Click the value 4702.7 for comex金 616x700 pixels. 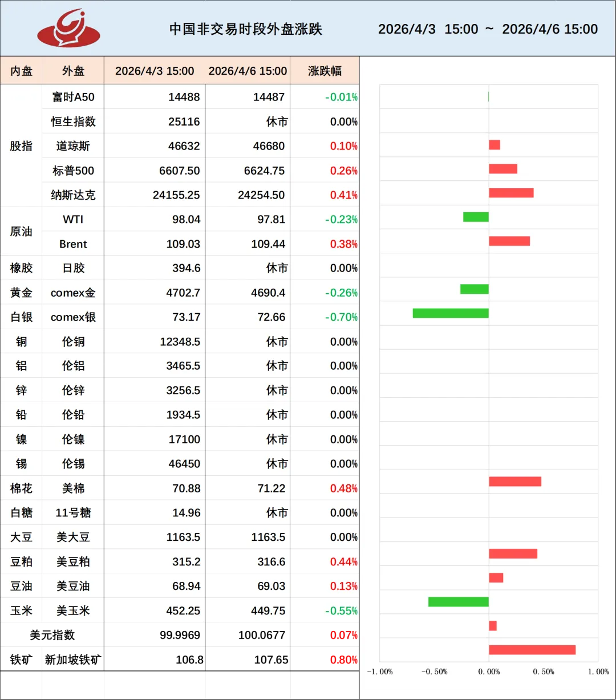click(x=183, y=293)
